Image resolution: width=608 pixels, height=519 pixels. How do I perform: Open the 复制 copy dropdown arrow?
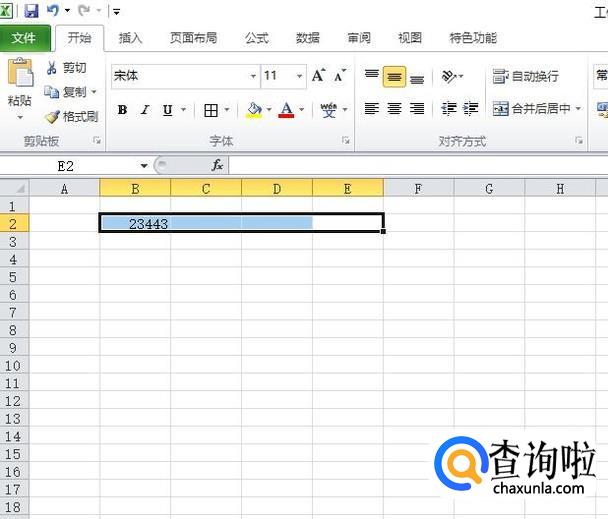(93, 92)
